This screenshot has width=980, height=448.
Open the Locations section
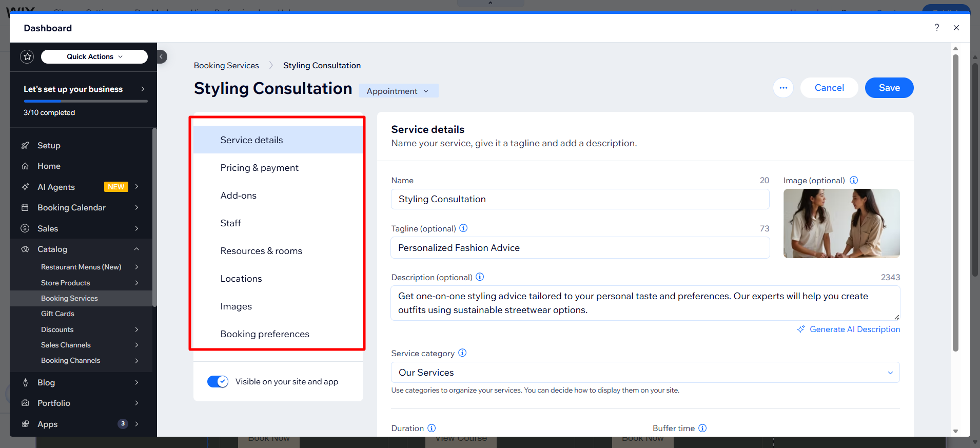point(278,279)
